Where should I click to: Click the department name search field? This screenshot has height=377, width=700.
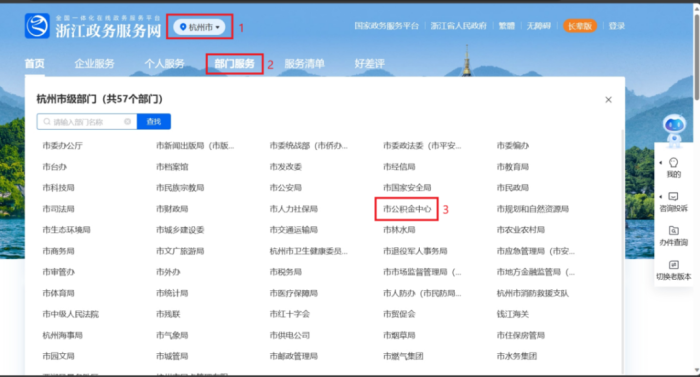87,121
